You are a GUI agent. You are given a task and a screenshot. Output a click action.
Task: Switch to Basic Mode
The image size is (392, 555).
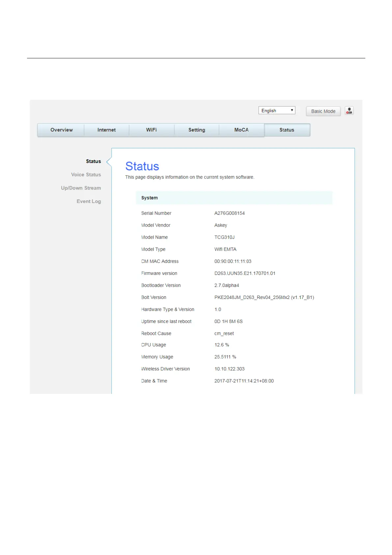pyautogui.click(x=323, y=111)
